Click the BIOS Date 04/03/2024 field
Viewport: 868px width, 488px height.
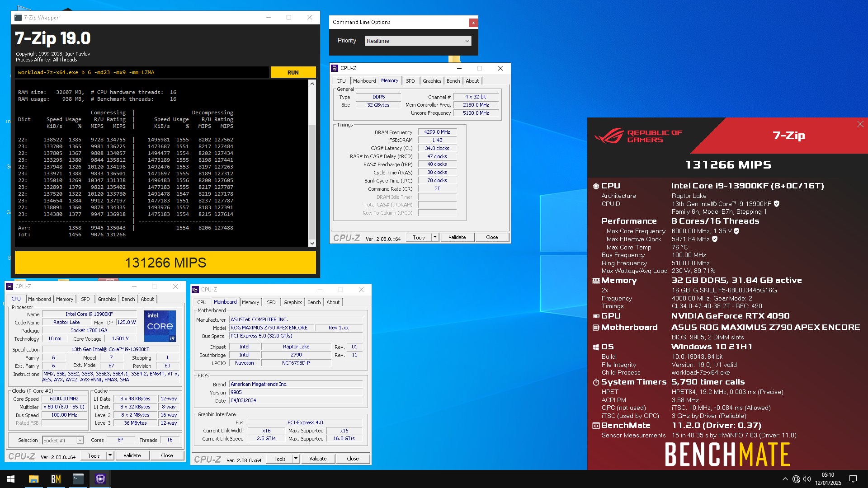pos(296,400)
